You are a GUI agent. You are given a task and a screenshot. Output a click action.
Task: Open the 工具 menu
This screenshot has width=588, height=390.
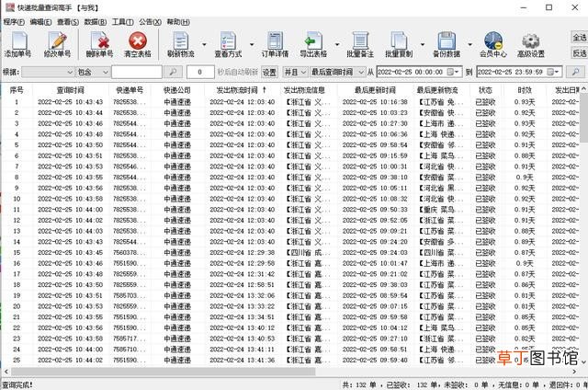click(122, 22)
